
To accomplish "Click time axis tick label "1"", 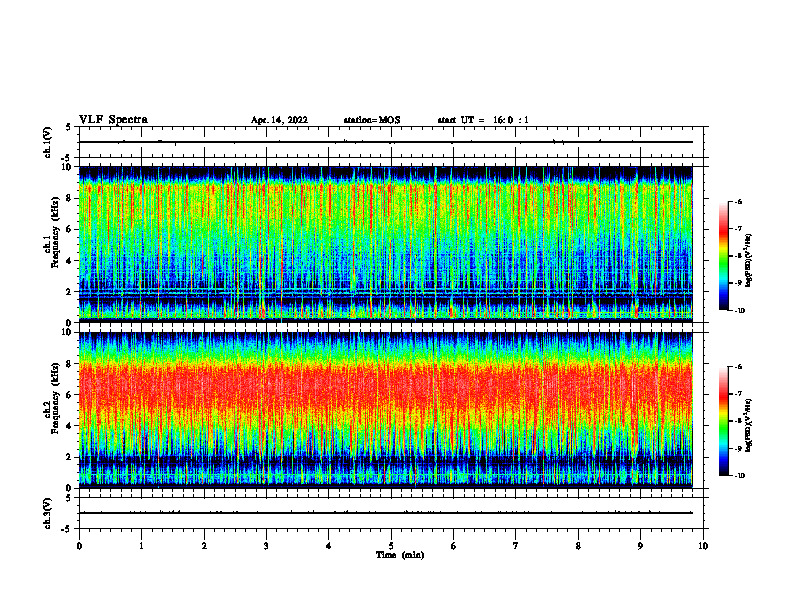I will pyautogui.click(x=141, y=546).
